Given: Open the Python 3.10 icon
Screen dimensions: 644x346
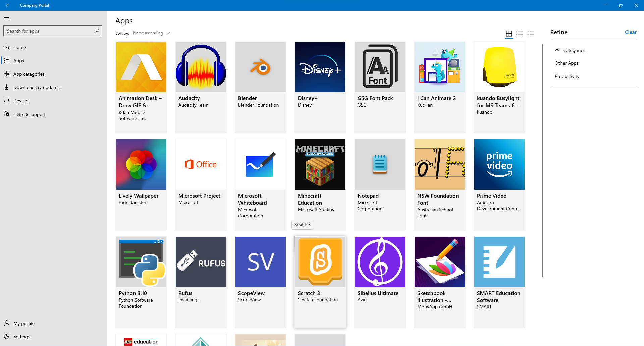Looking at the screenshot, I should click(141, 262).
